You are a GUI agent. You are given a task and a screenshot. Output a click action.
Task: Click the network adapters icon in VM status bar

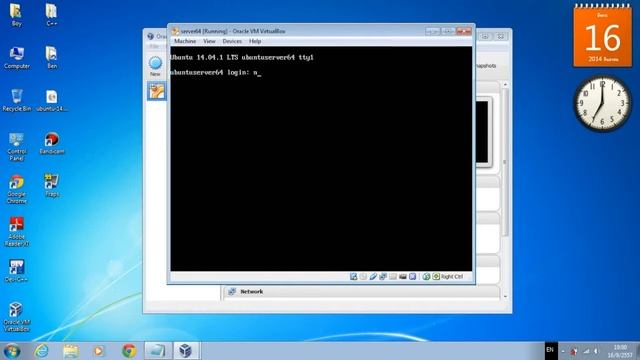[x=383, y=276]
